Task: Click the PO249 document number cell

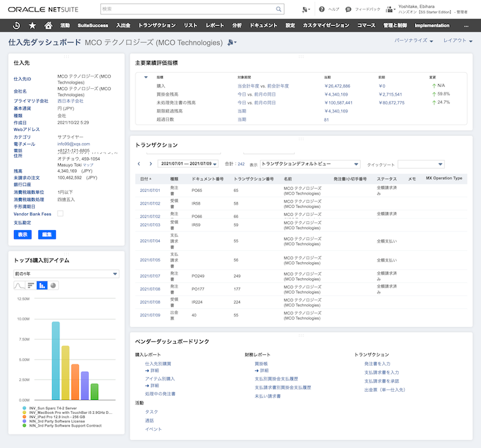Action: click(198, 276)
